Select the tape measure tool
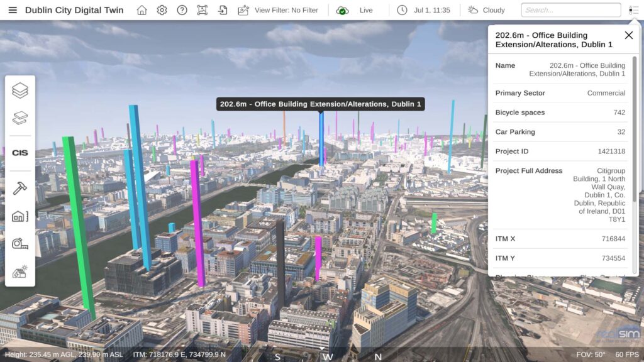Screen dimensions: 644x362 [19, 244]
